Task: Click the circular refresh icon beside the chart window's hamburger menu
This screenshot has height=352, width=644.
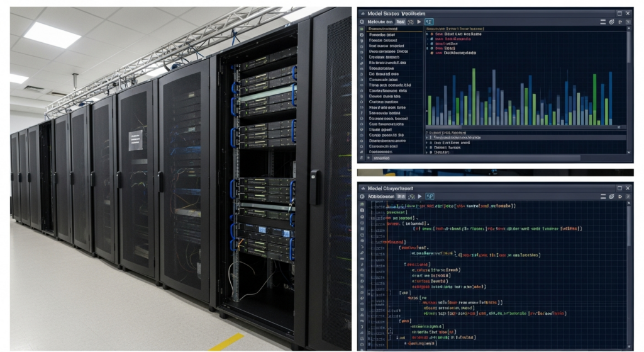Action: 611,22
